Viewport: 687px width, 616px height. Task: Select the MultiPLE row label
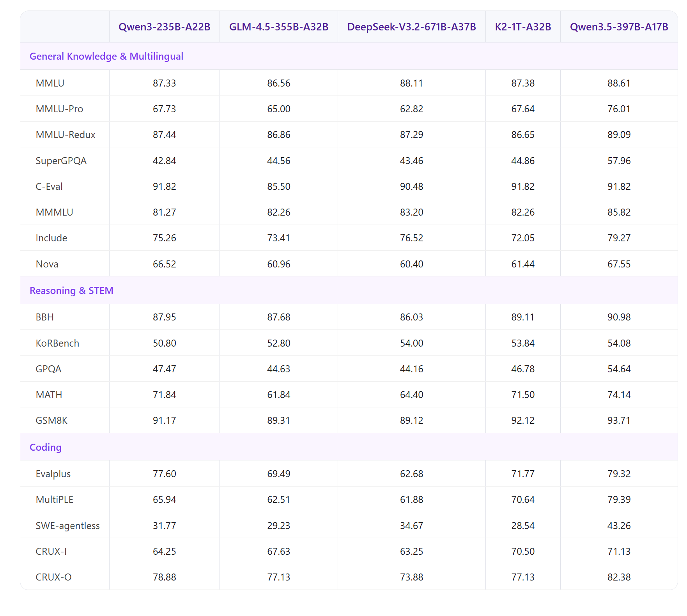[54, 500]
